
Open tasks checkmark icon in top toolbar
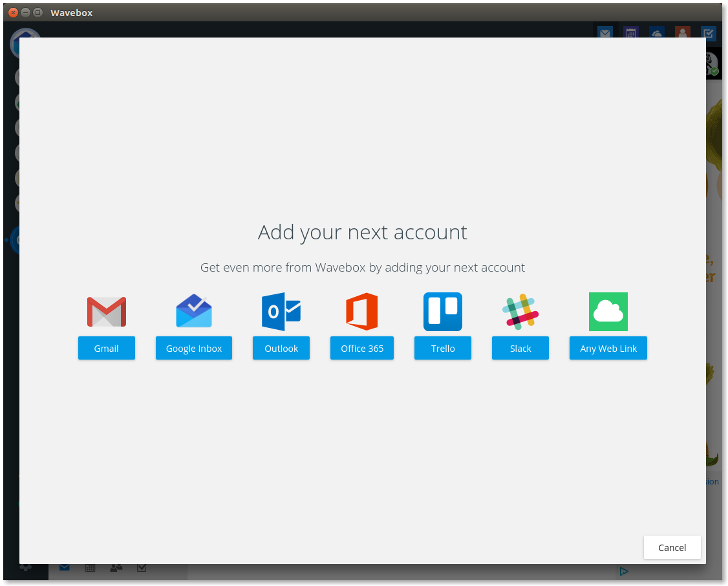coord(708,32)
